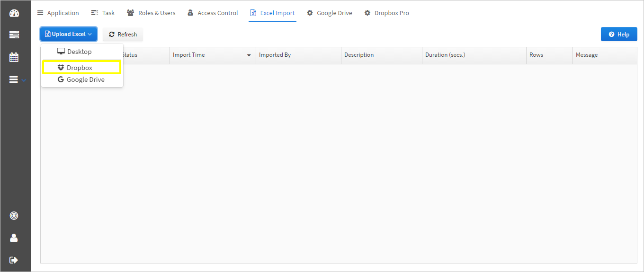Switch to the Task tab
644x272 pixels.
click(103, 13)
